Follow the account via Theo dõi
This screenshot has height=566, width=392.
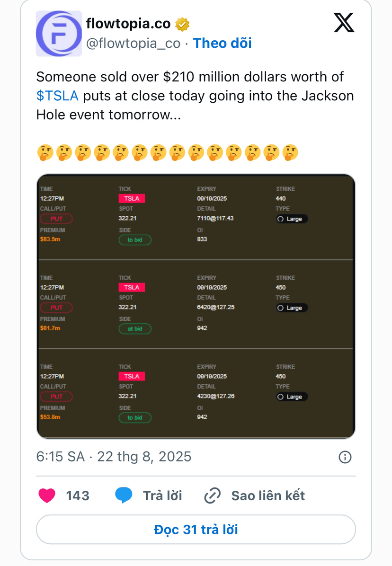(x=223, y=44)
